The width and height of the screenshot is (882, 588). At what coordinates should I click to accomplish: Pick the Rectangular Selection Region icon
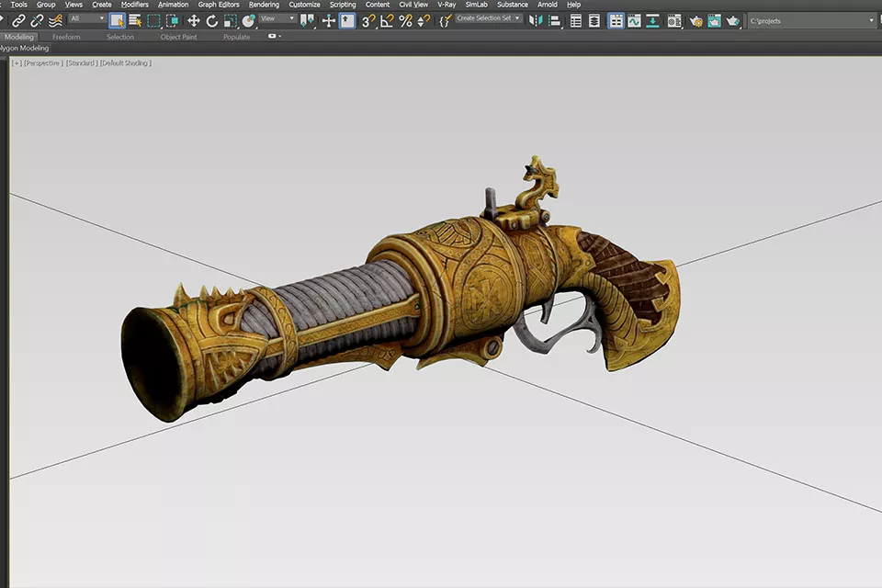(x=153, y=21)
